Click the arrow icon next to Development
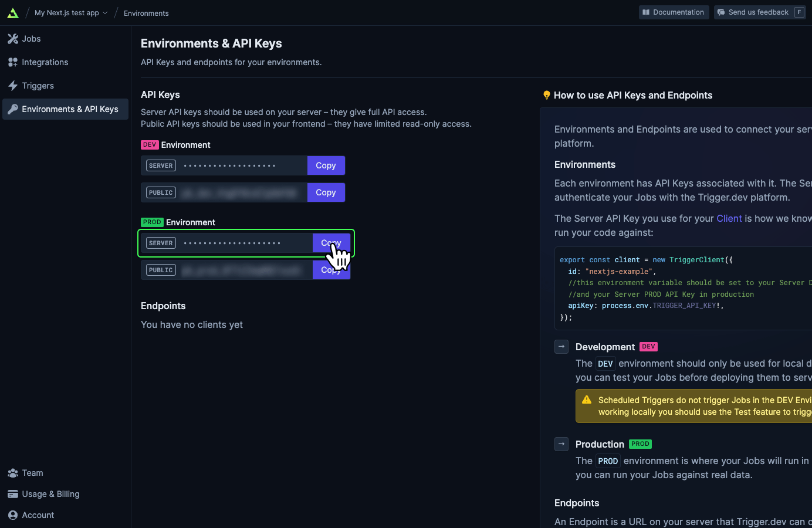This screenshot has width=812, height=528. click(x=561, y=347)
